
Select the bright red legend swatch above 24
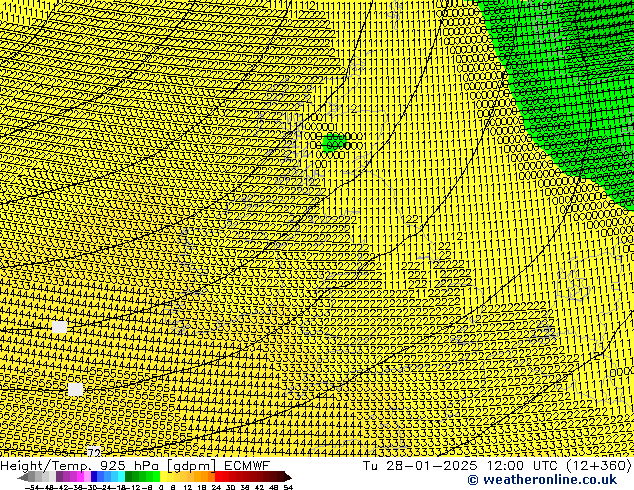(x=218, y=477)
